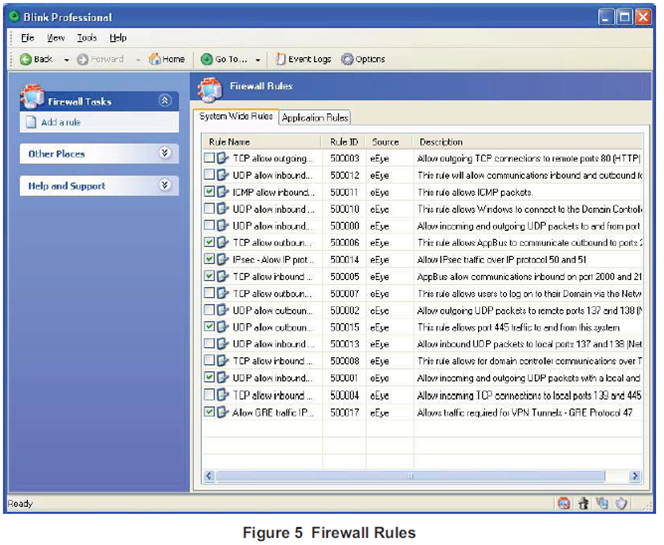
Task: Enable the rule with ID 500003
Action: (209, 158)
